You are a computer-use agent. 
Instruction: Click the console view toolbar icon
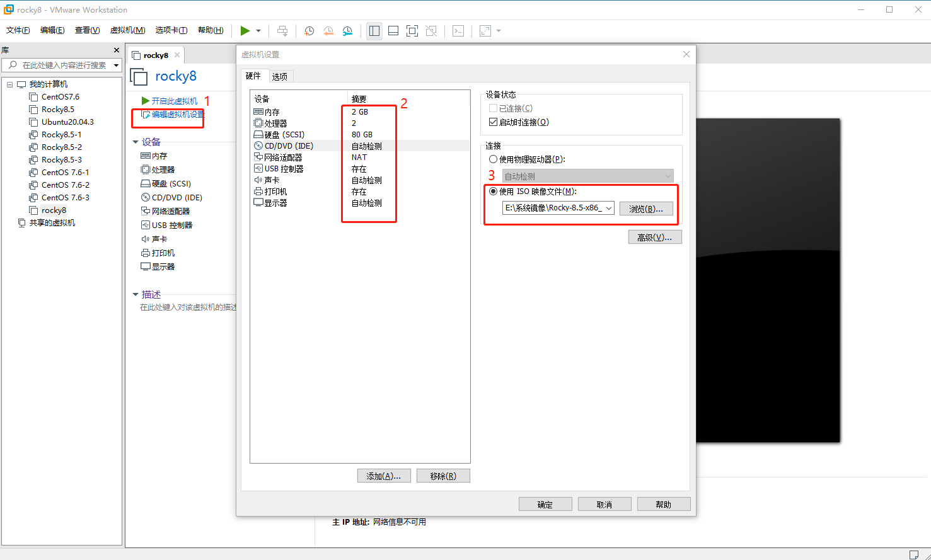(458, 31)
